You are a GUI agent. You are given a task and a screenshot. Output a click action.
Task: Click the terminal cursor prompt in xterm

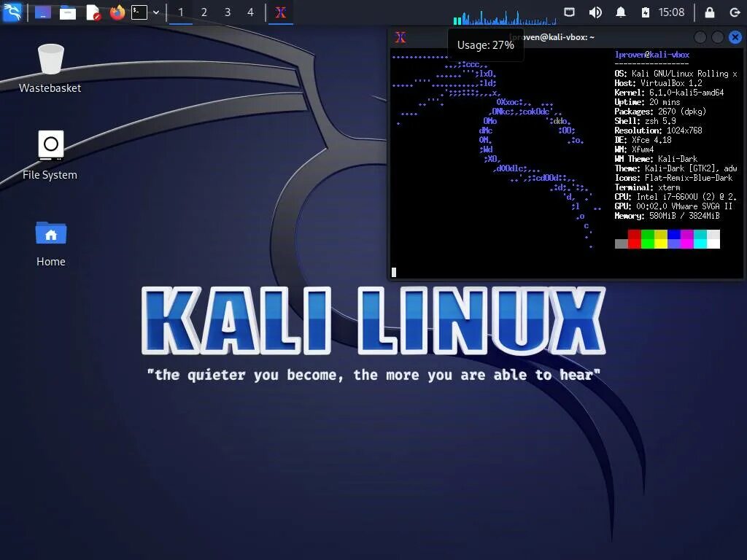pyautogui.click(x=393, y=273)
